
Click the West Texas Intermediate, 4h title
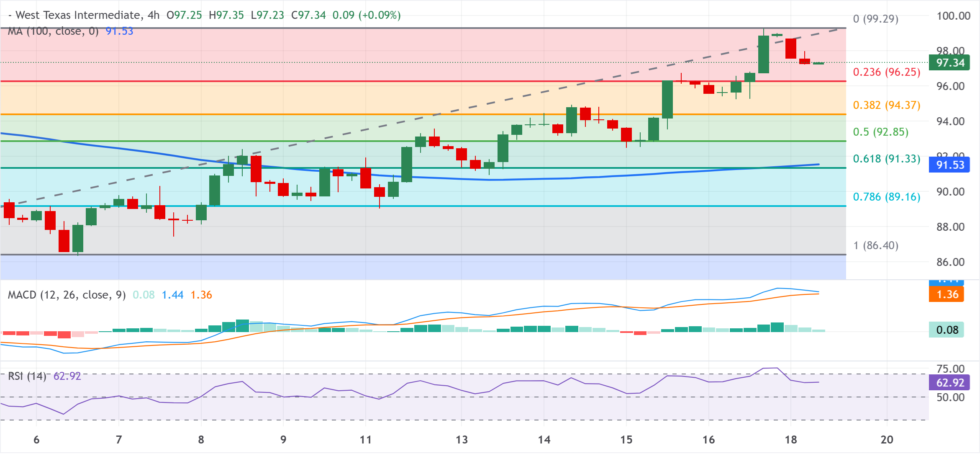[x=84, y=15]
